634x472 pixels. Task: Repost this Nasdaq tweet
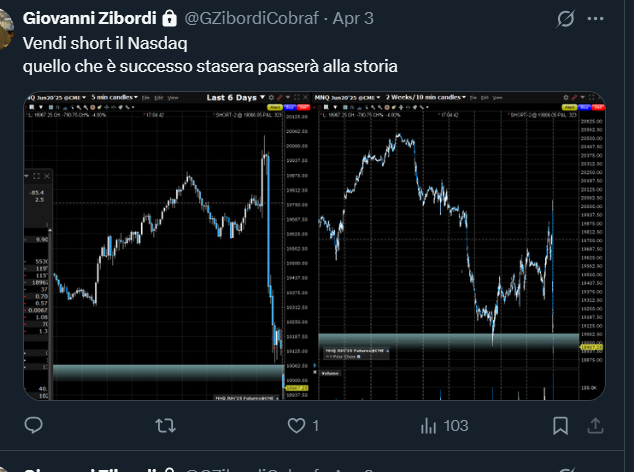[167, 426]
